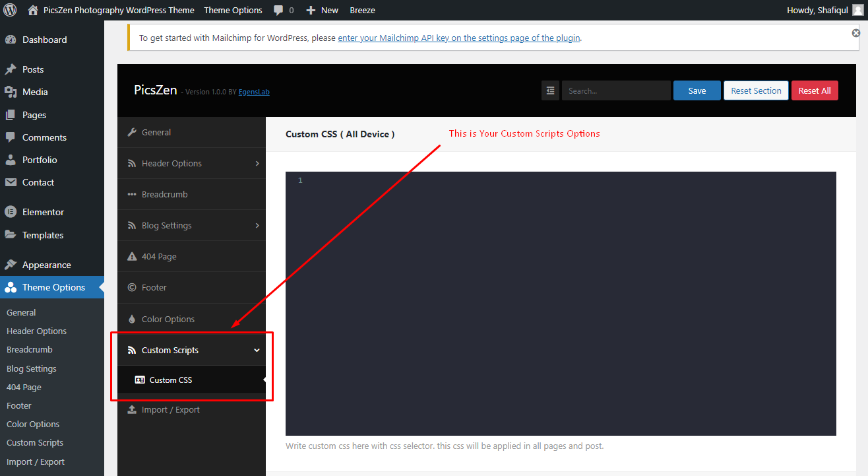Screen dimensions: 868x476
Task: Click the 404 Page warning icon
Action: pyautogui.click(x=131, y=256)
